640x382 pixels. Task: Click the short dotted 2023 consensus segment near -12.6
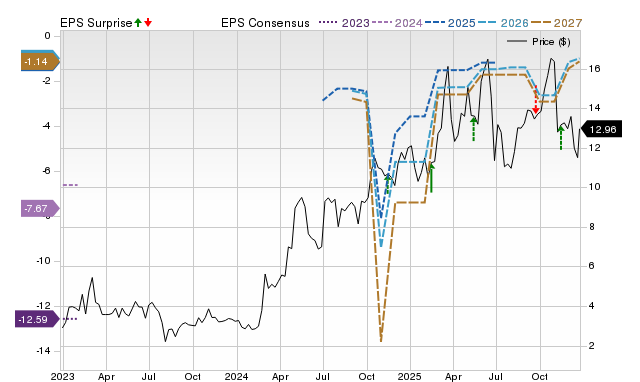[69, 318]
